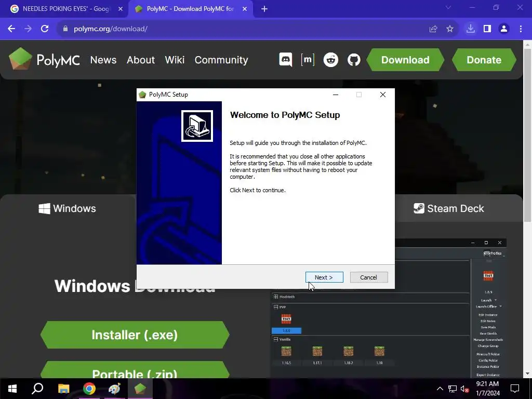Open Windows Start menu
The height and width of the screenshot is (399, 532).
coord(12,389)
